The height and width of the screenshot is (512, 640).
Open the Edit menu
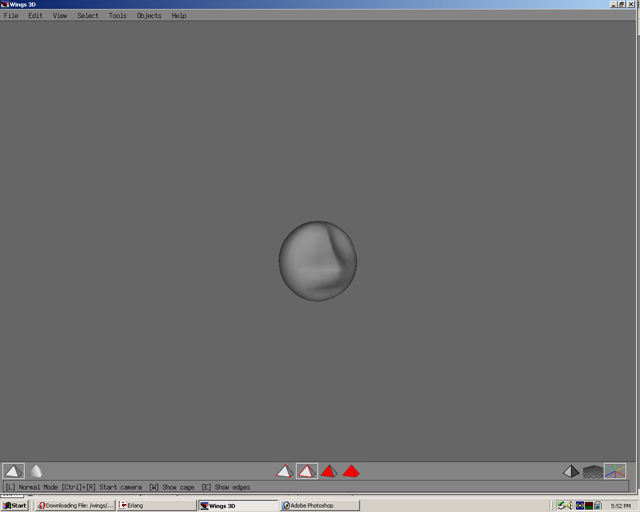pos(36,16)
